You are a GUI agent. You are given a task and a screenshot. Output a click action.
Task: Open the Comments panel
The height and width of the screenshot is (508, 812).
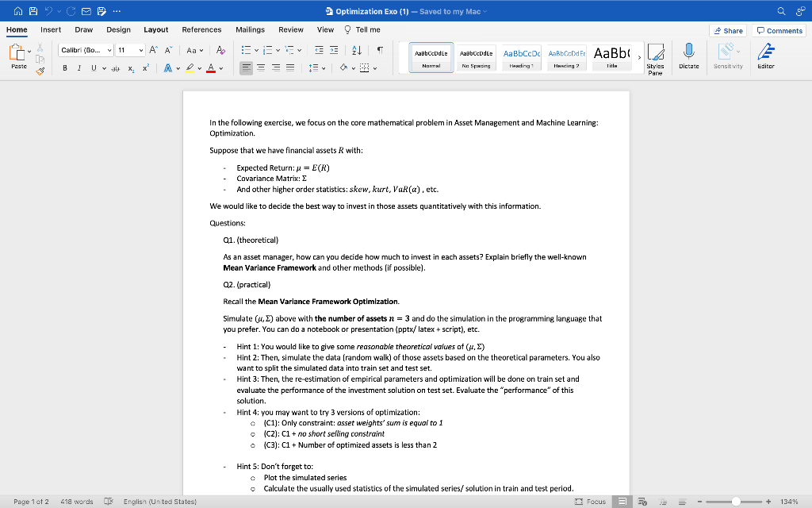(x=778, y=29)
